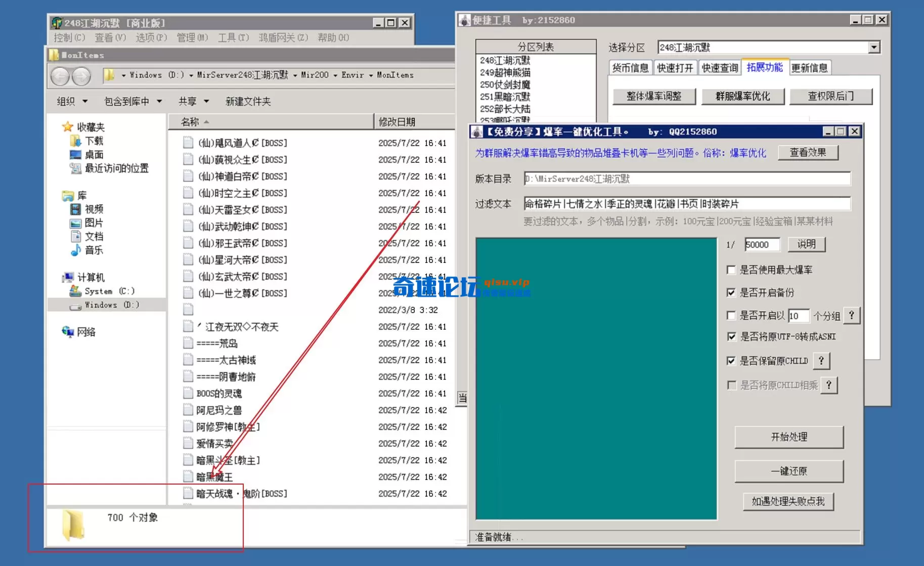The height and width of the screenshot is (566, 924).
Task: Open the 工具(T) menu
Action: 233,37
